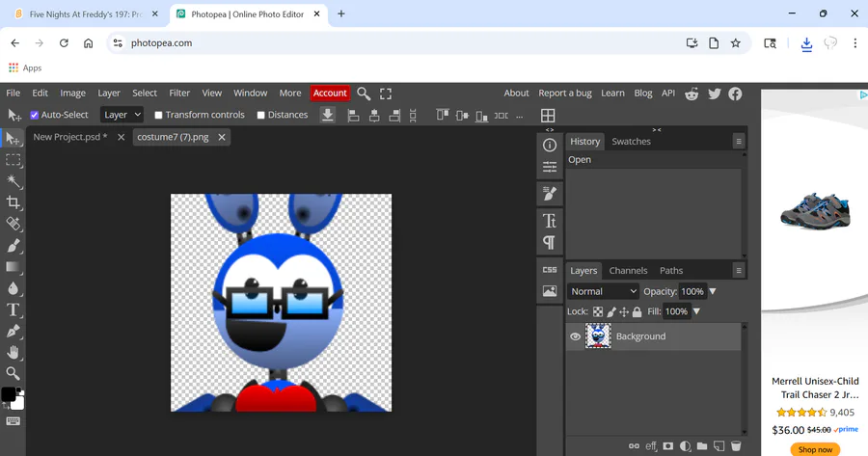
Task: Open the Layers panel options menu
Action: pyautogui.click(x=739, y=271)
